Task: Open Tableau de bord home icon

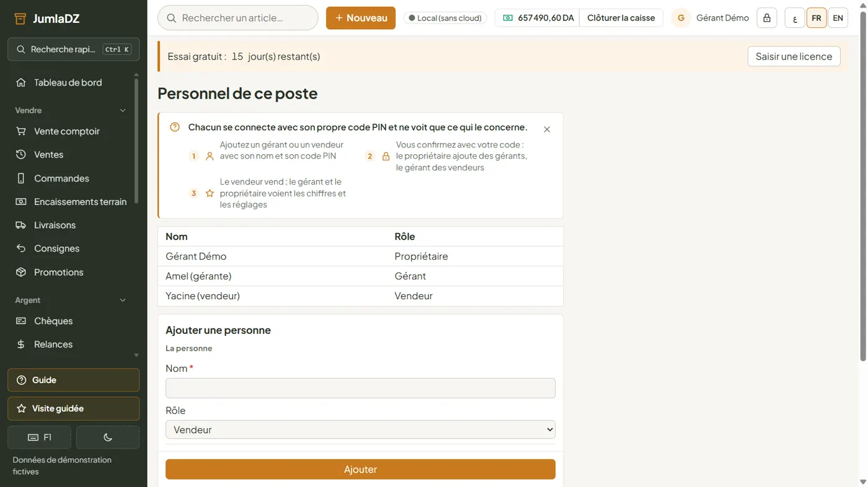Action: [21, 82]
